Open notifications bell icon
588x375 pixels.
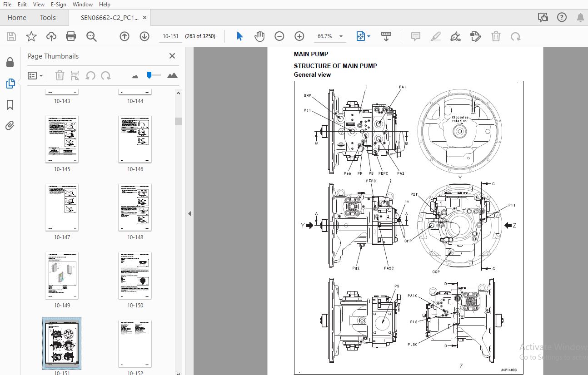coord(580,17)
